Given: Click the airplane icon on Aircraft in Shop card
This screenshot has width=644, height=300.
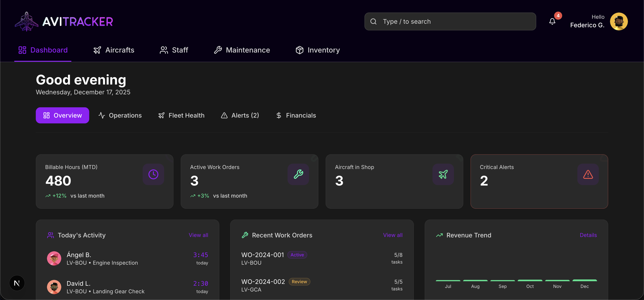Looking at the screenshot, I should tap(443, 174).
